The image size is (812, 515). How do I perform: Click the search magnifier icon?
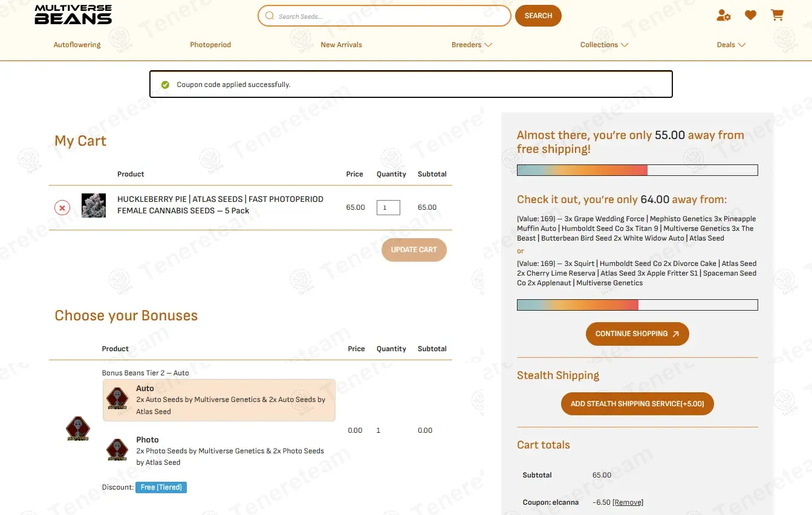coord(270,16)
